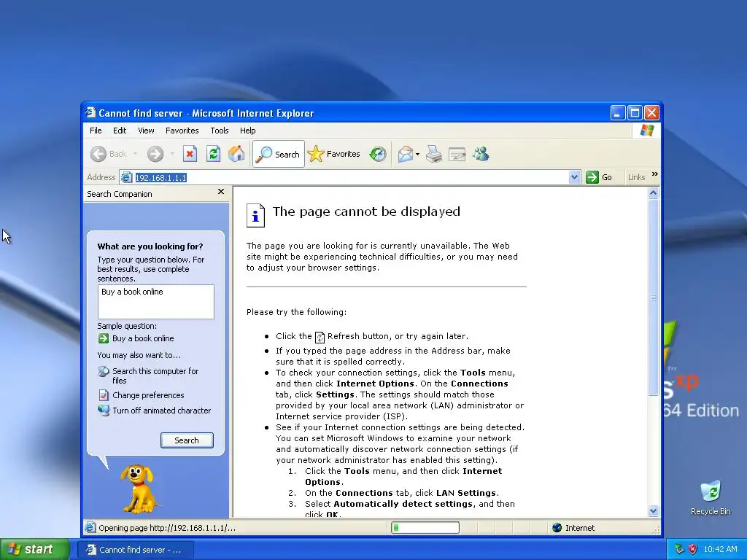Click the magnifier icon for computer search
Screen dimensions: 747x560
(x=104, y=371)
